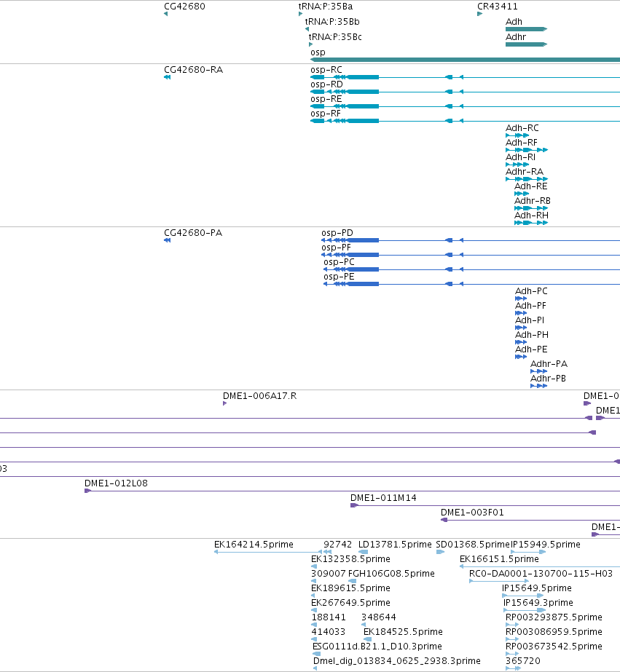Select the DME1-006A17.R clone feature

pos(224,403)
